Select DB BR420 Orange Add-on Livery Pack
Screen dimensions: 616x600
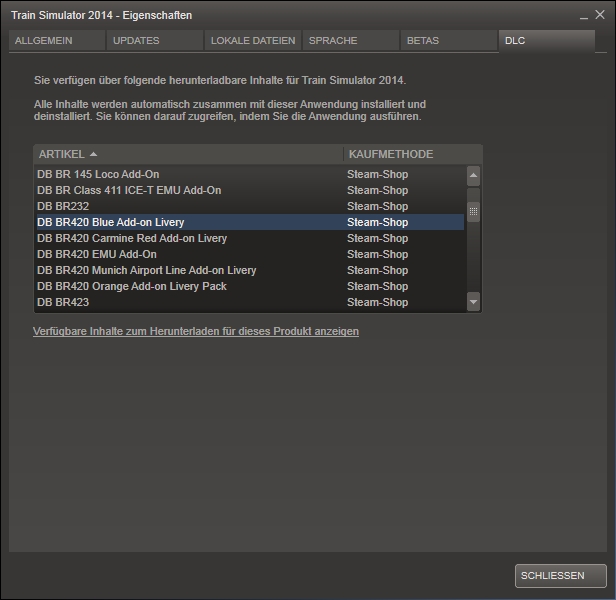250,286
